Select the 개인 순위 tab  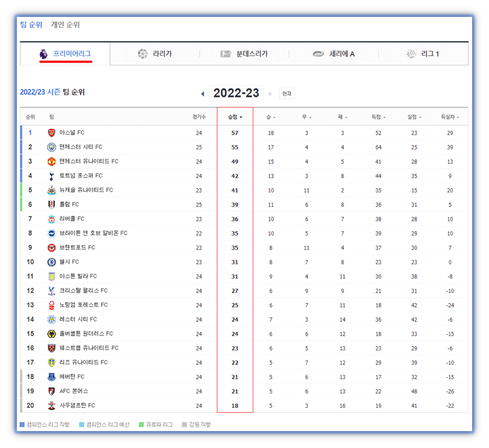coord(65,25)
